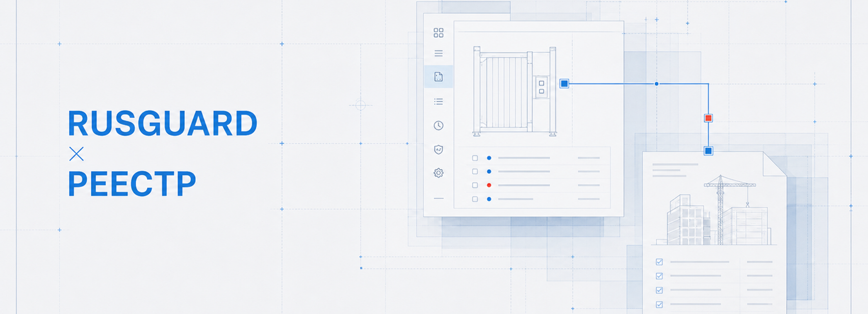Click the hamburger menu icon in sidebar

point(438,53)
